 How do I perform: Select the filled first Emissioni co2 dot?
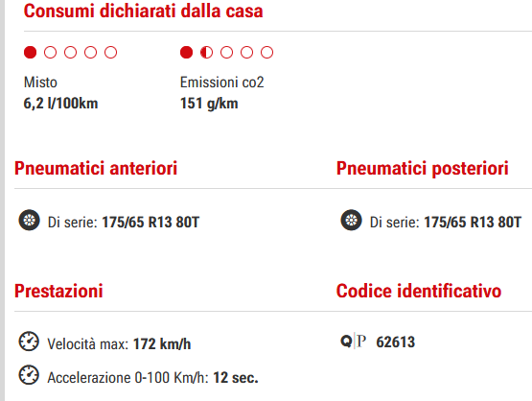[186, 53]
